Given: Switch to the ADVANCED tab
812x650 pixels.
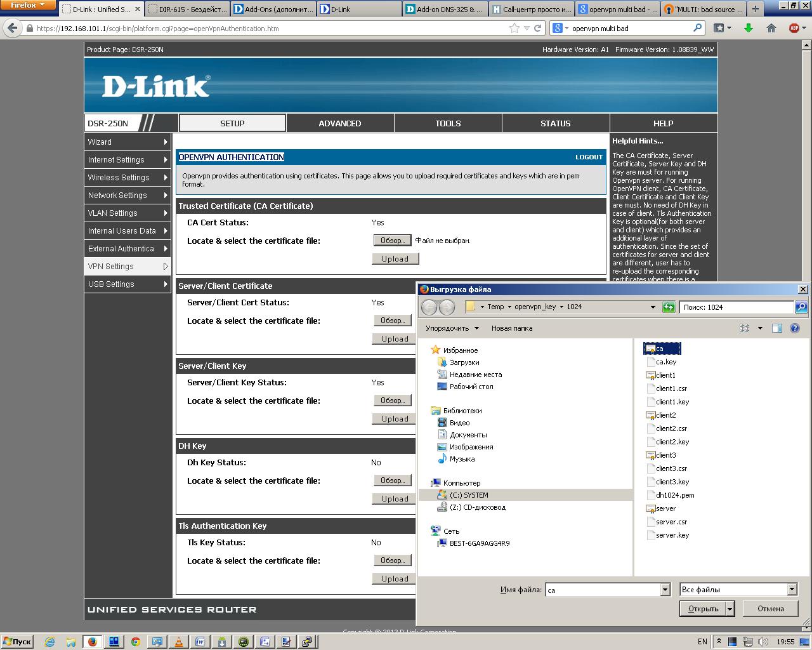Looking at the screenshot, I should (340, 123).
